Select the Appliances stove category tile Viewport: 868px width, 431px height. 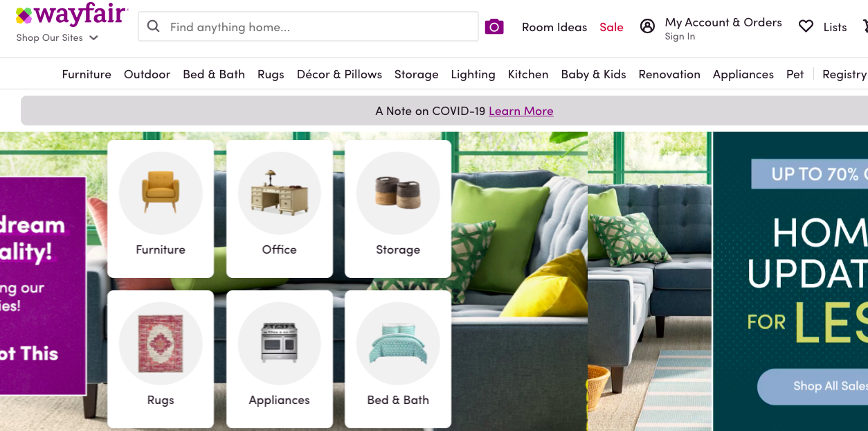click(x=280, y=359)
